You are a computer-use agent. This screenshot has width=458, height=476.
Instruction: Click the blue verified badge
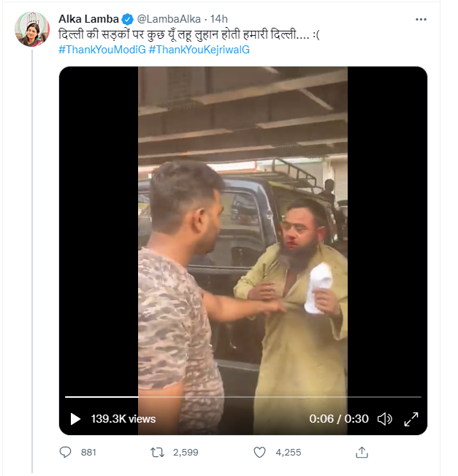pyautogui.click(x=126, y=19)
